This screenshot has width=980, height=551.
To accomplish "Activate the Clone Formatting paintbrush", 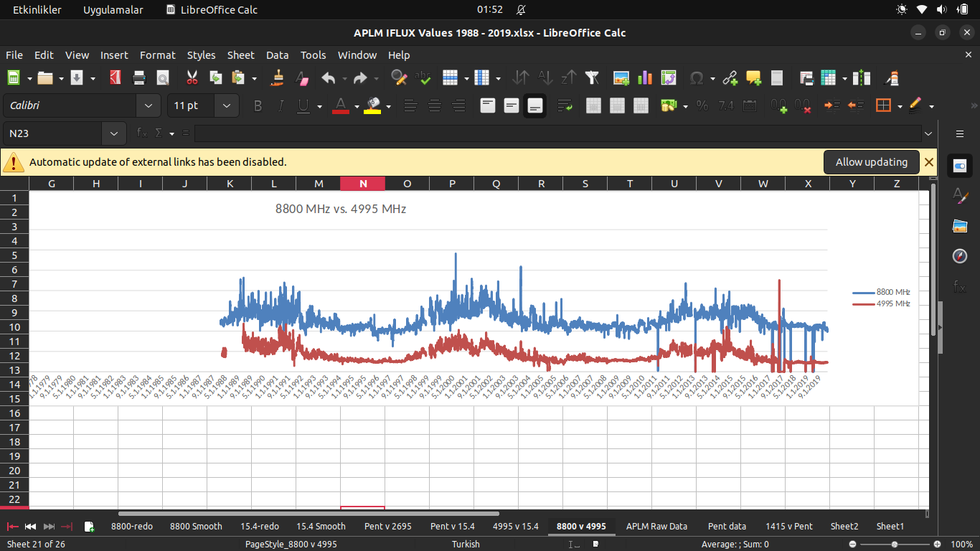I will click(x=278, y=78).
